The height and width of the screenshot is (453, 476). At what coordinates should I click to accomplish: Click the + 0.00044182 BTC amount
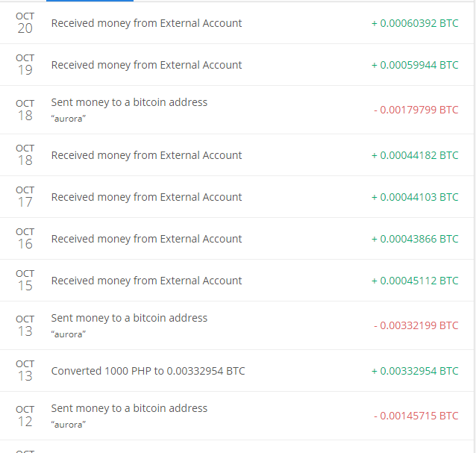(415, 155)
